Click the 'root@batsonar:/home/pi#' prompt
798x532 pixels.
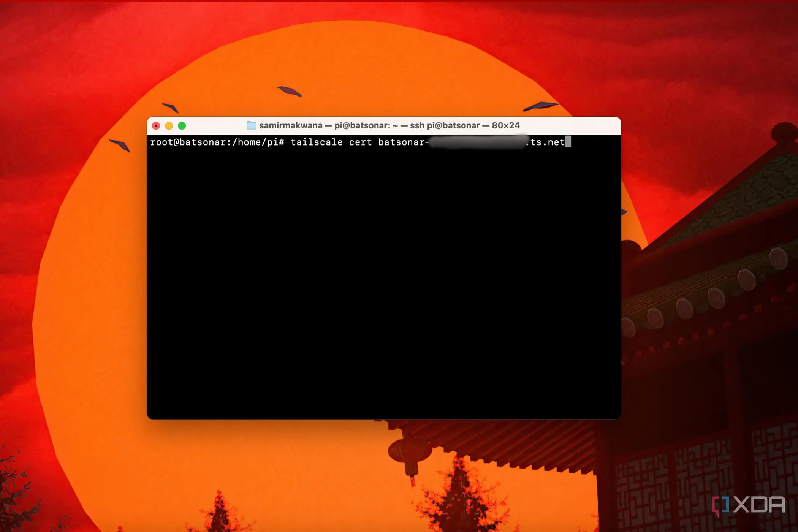(x=217, y=142)
